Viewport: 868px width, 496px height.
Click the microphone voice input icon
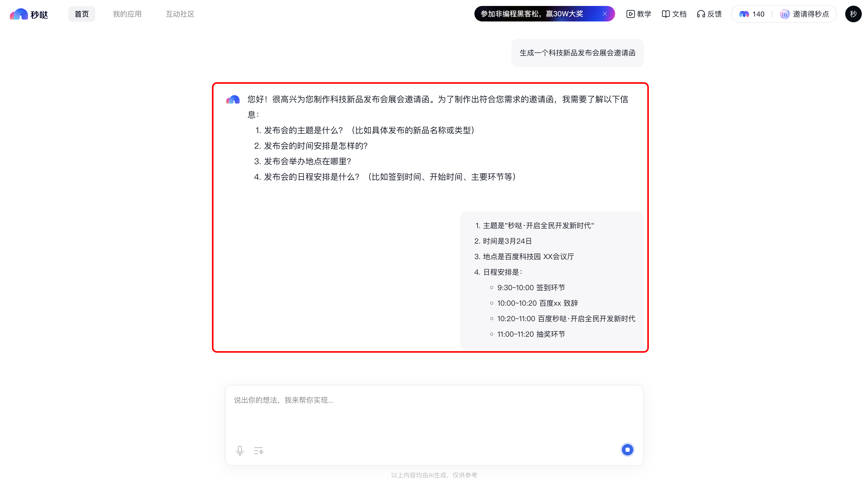[x=240, y=450]
